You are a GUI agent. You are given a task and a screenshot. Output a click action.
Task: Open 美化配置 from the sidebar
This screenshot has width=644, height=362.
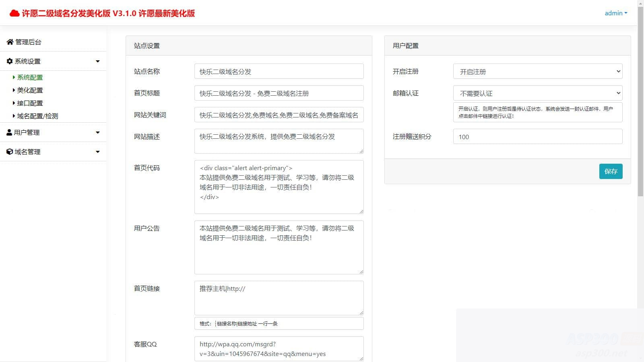(29, 90)
